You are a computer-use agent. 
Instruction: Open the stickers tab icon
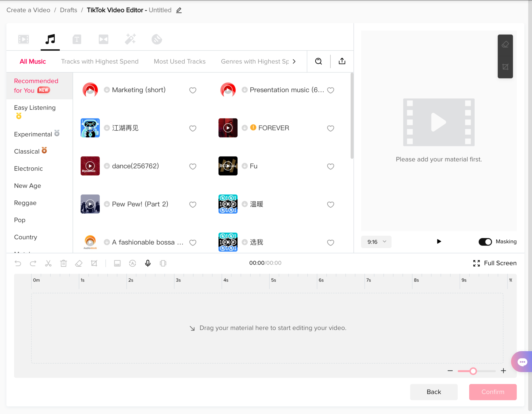(157, 40)
